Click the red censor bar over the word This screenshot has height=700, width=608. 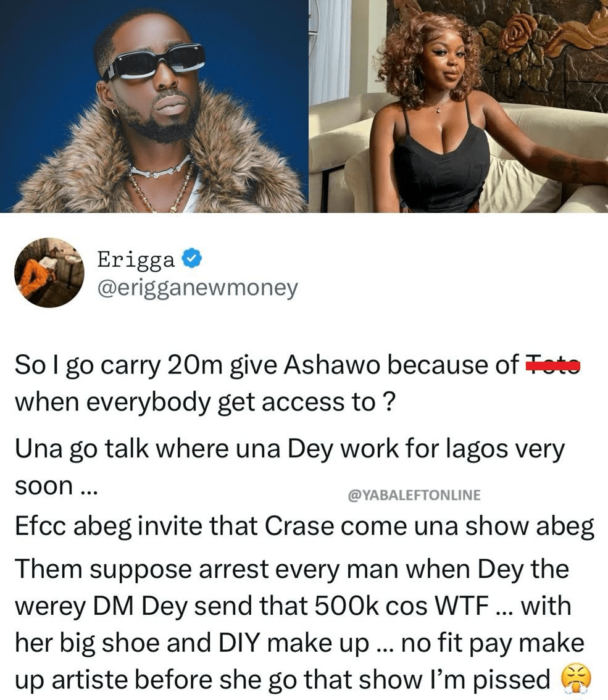[553, 367]
